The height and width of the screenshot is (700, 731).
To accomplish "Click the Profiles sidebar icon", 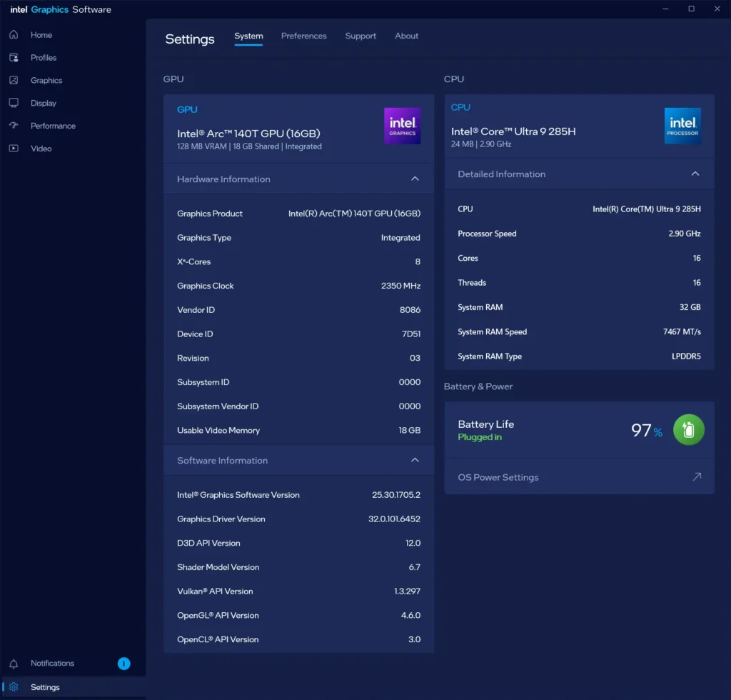I will pyautogui.click(x=14, y=57).
